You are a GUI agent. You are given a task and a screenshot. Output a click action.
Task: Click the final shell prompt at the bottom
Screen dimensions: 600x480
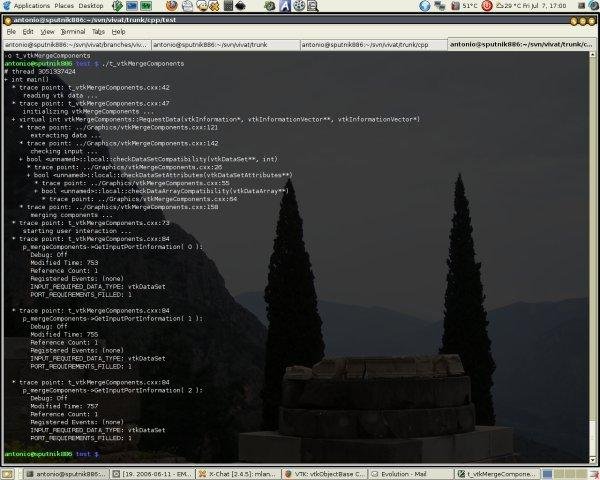tap(52, 454)
